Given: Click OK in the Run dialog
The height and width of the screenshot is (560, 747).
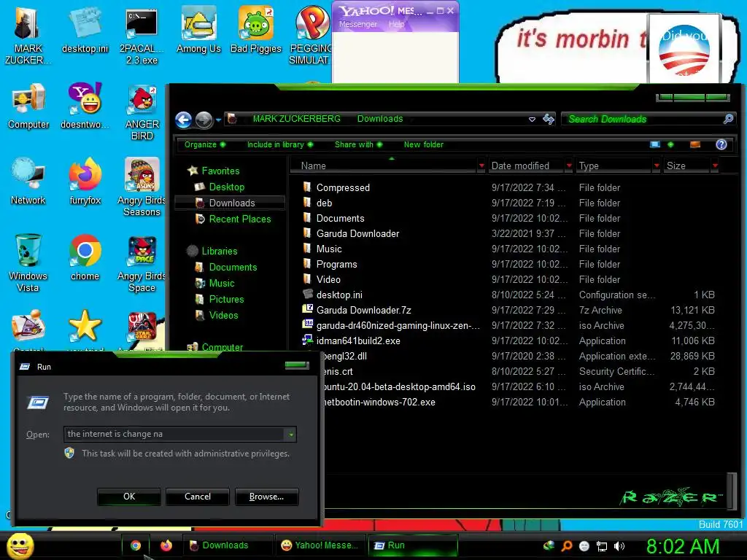Looking at the screenshot, I should pos(128,497).
